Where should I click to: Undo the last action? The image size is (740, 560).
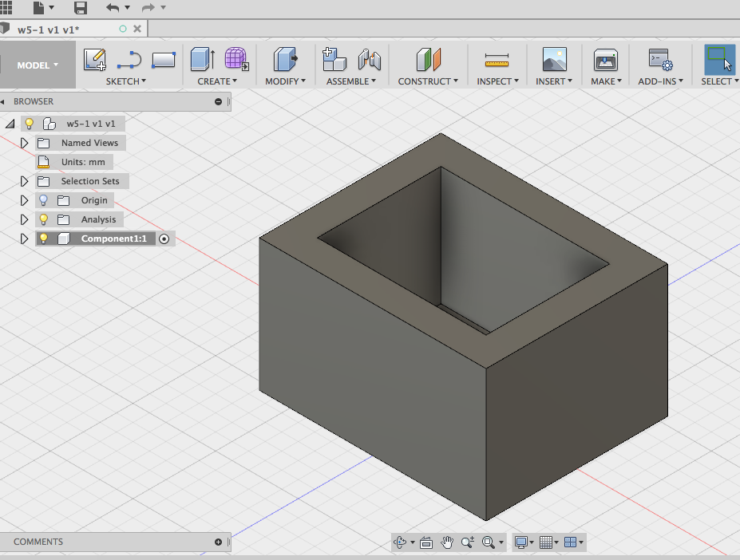point(113,7)
